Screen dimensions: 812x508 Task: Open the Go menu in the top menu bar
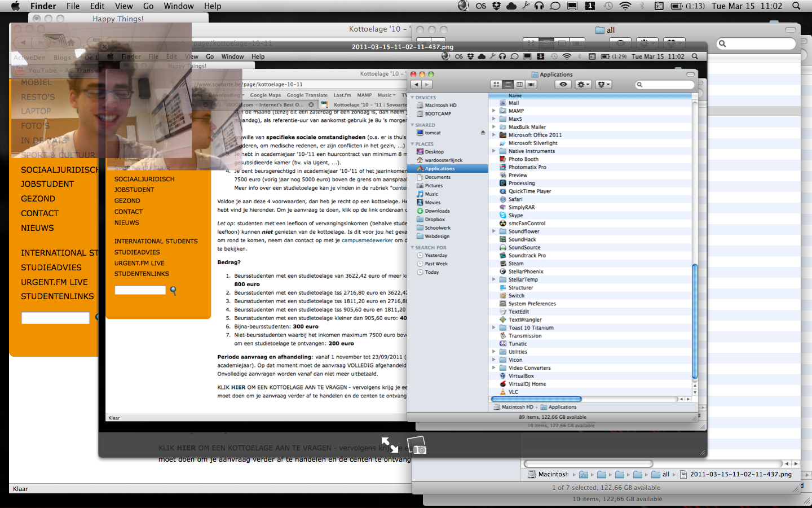[x=148, y=6]
